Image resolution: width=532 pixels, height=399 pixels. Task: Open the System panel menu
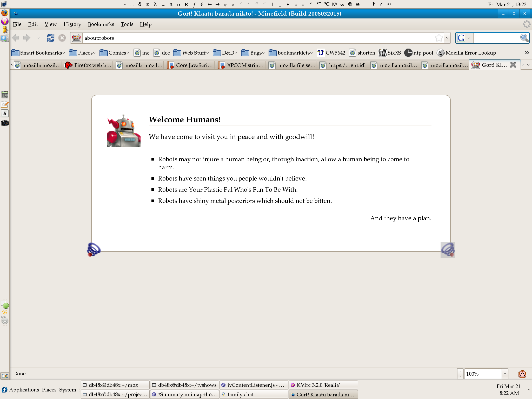(x=68, y=390)
